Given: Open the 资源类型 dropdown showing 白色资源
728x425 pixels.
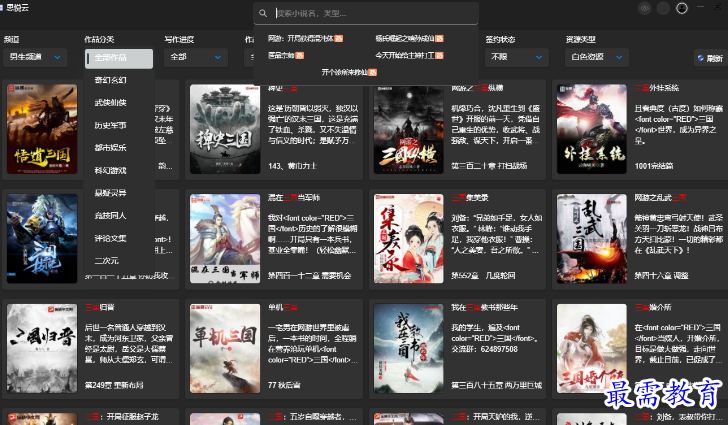Looking at the screenshot, I should pyautogui.click(x=597, y=57).
